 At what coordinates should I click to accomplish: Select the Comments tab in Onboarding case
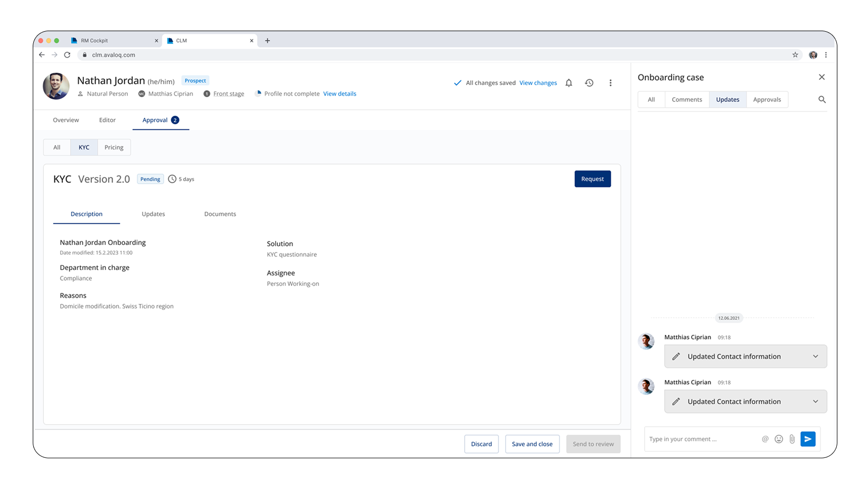click(687, 99)
